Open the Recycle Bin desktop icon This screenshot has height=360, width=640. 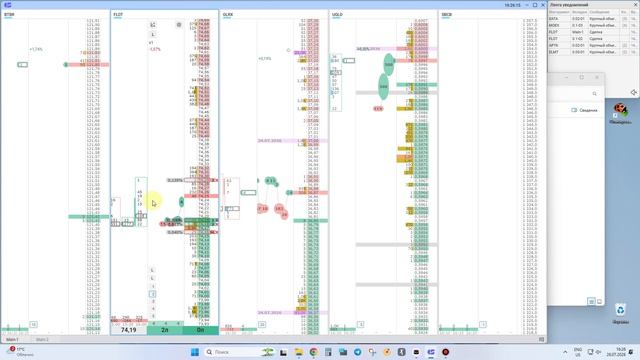point(620,313)
